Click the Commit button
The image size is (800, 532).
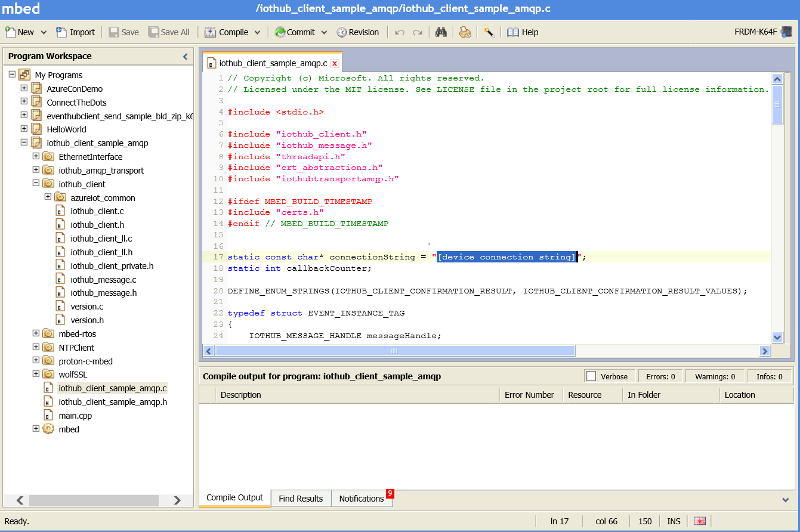(295, 32)
